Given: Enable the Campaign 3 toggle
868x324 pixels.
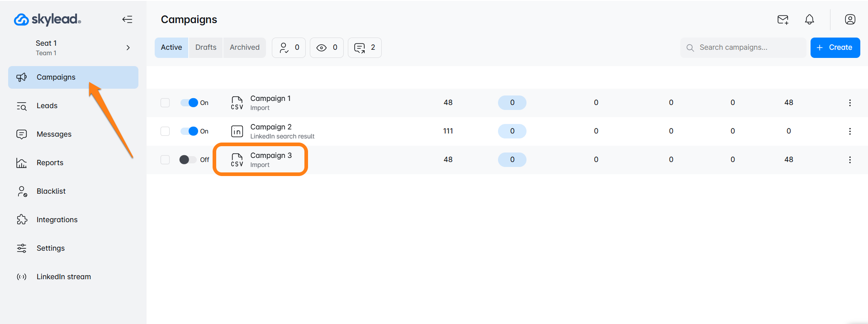Looking at the screenshot, I should coord(188,160).
